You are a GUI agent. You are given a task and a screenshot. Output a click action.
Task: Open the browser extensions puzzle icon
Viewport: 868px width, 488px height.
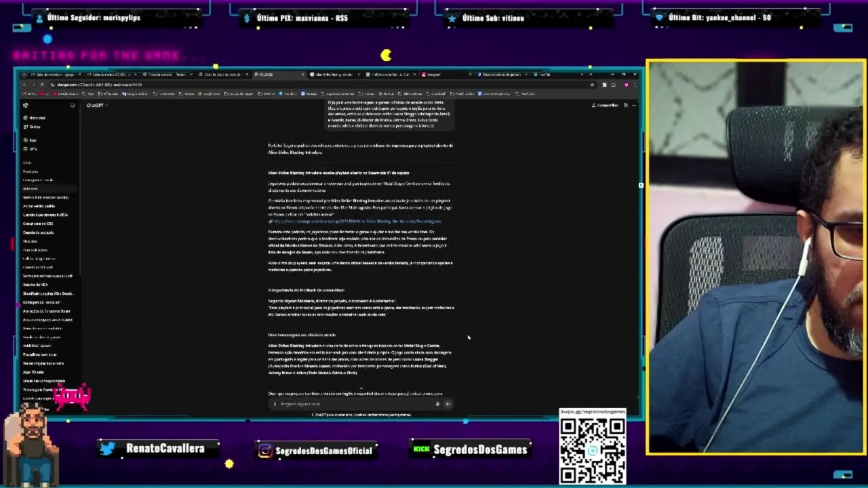[x=614, y=85]
